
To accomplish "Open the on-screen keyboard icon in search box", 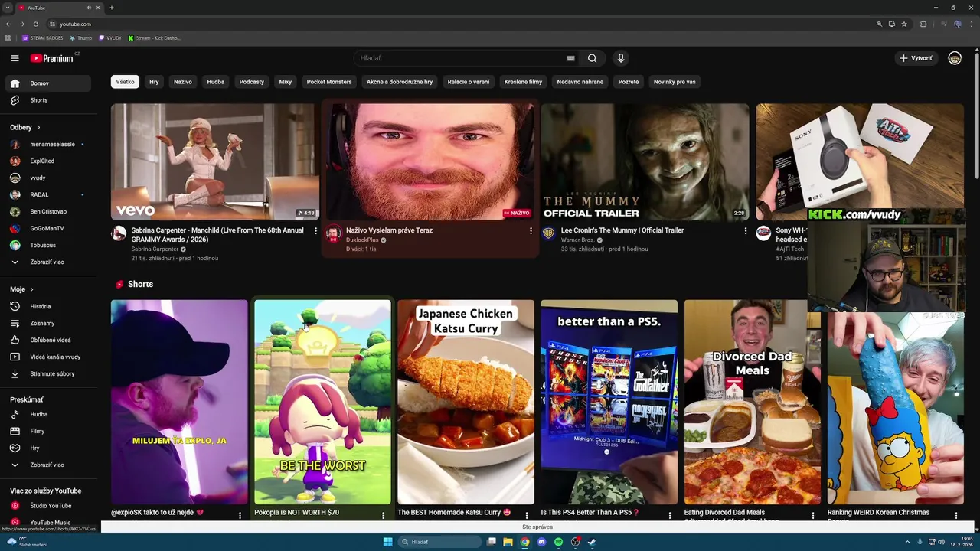I will point(570,58).
